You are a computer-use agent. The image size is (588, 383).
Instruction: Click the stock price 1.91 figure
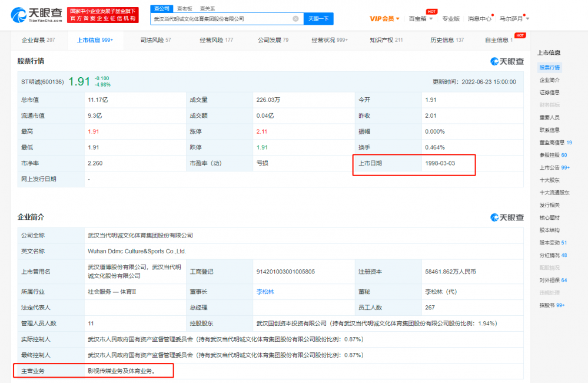79,81
